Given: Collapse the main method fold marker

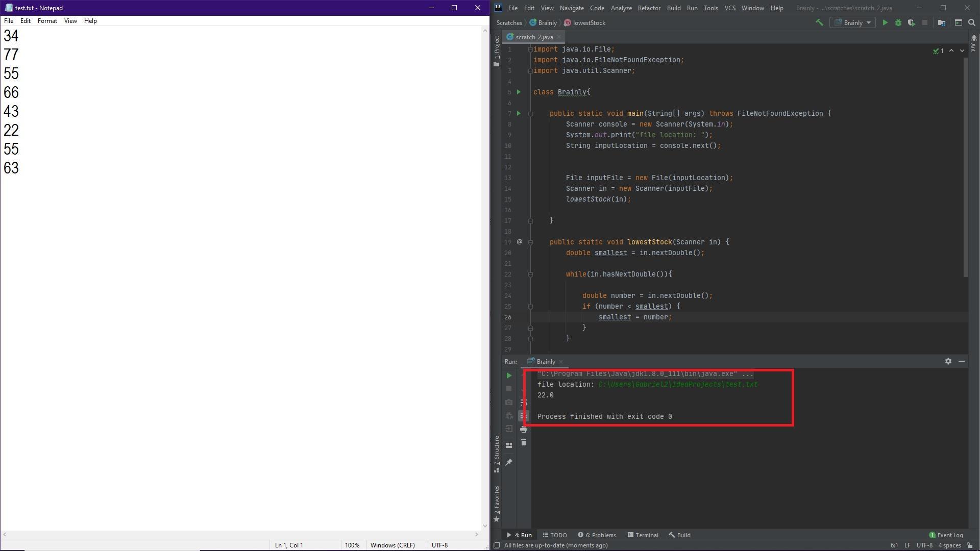Looking at the screenshot, I should (x=530, y=114).
